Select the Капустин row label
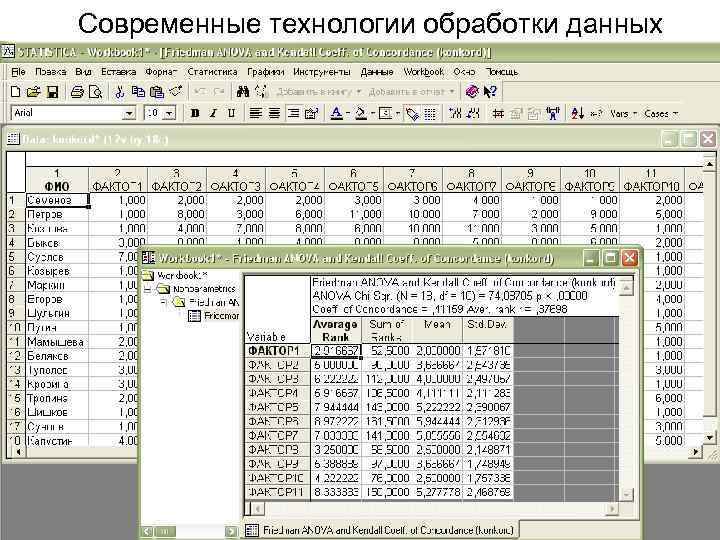Viewport: 720px width, 540px height. (x=56, y=441)
